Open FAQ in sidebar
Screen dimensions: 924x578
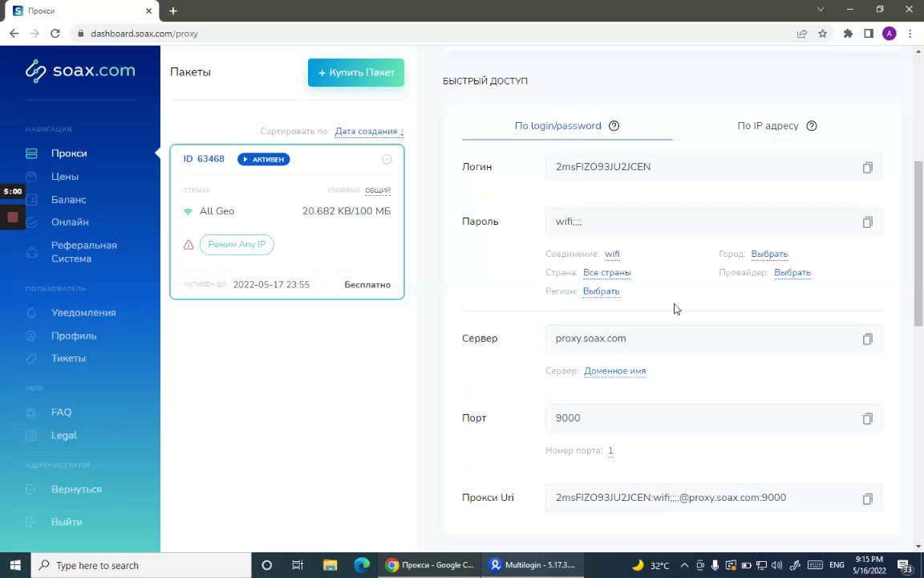click(61, 413)
